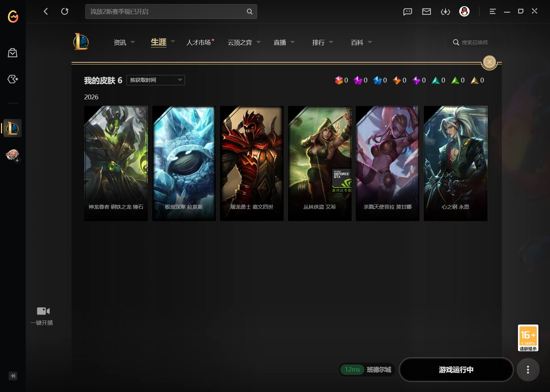Expand the 直播 menu arrow

tap(293, 42)
